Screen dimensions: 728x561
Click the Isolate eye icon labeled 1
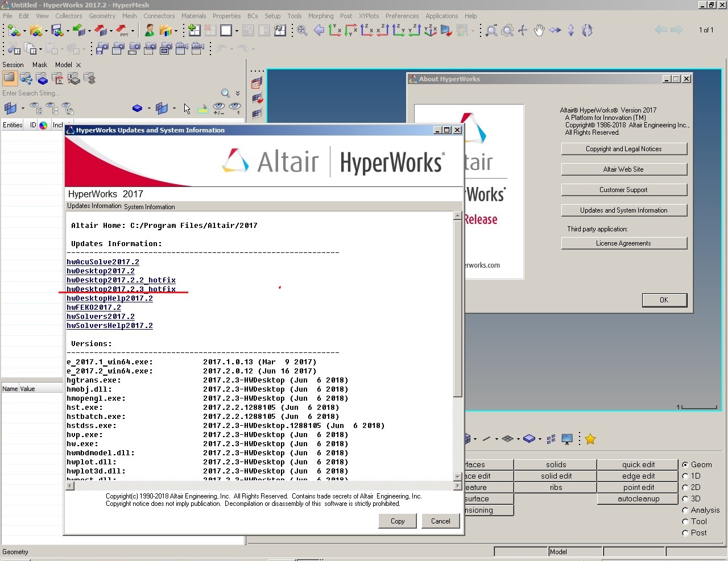235,109
